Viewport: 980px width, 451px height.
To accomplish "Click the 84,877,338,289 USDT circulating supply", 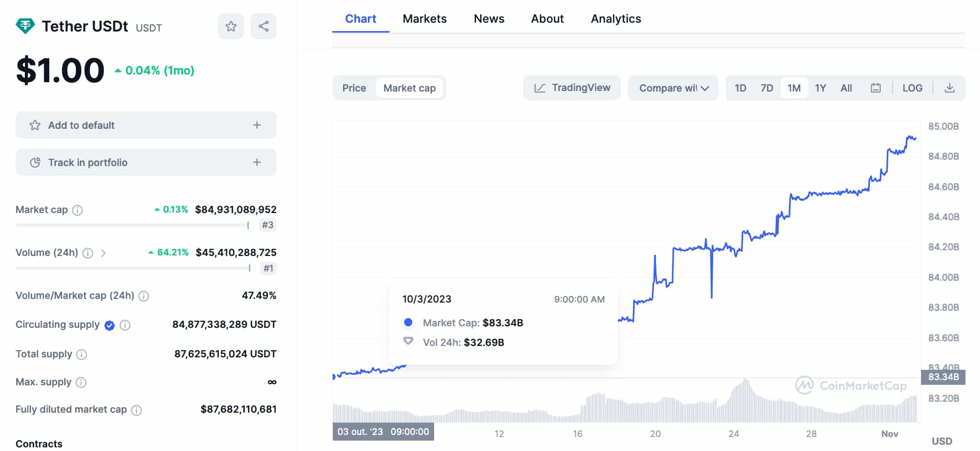I will (x=224, y=324).
